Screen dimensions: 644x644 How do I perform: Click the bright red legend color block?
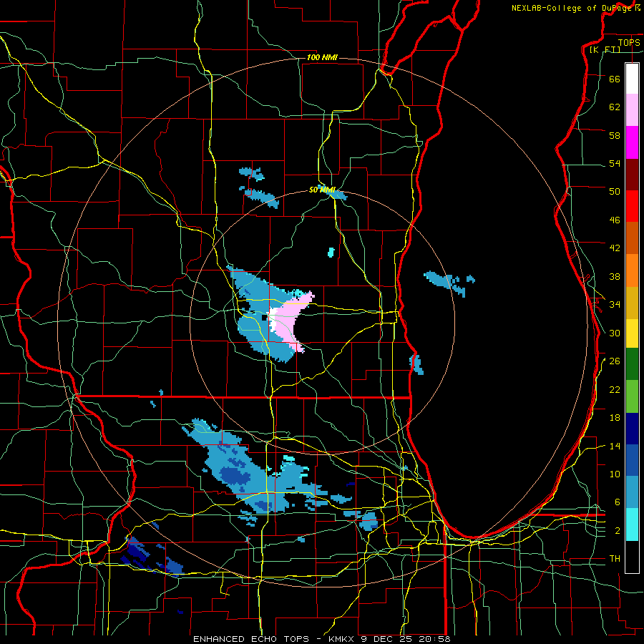tap(632, 206)
